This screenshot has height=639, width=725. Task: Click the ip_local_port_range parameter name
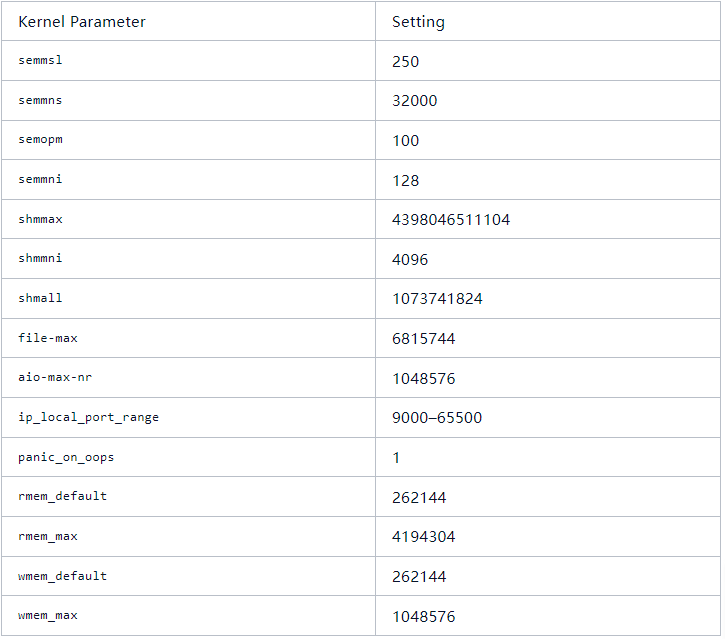coord(88,417)
